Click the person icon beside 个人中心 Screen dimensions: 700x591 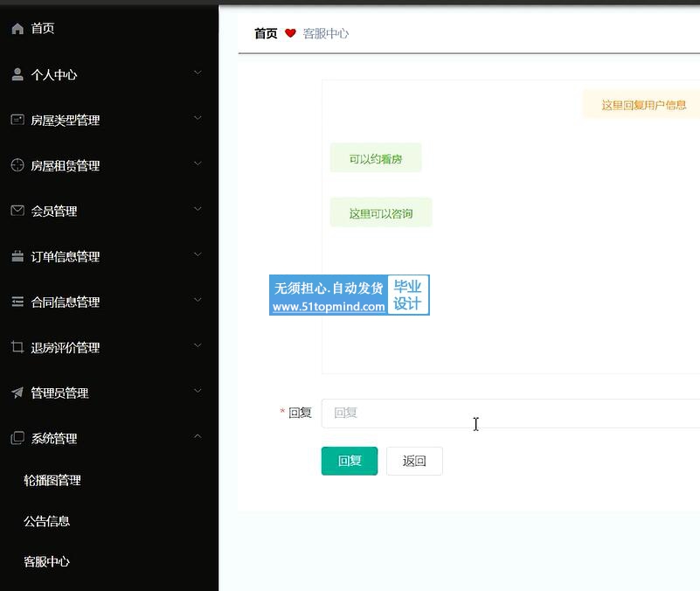coord(17,74)
